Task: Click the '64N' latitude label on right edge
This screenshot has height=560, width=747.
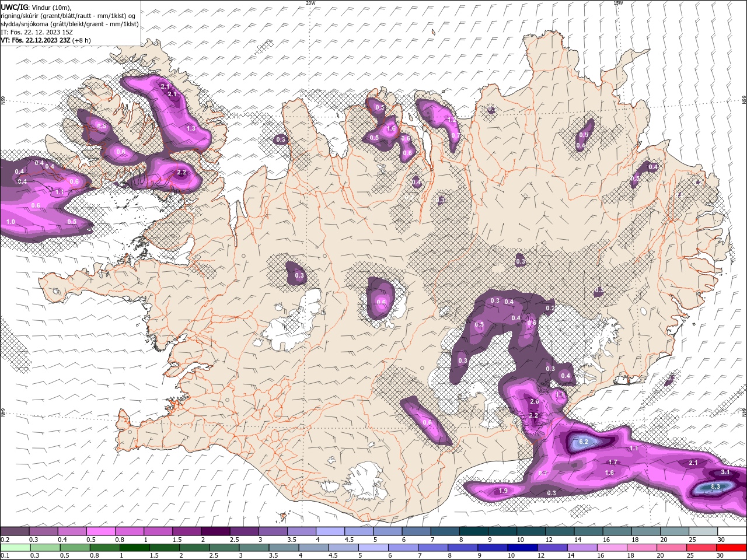Action: coord(743,412)
